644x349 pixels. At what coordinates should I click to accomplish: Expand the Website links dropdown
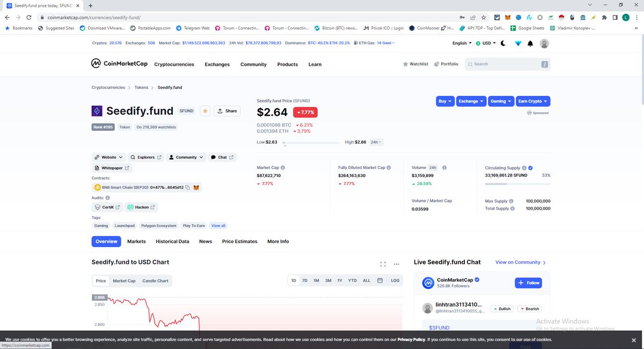coord(109,157)
